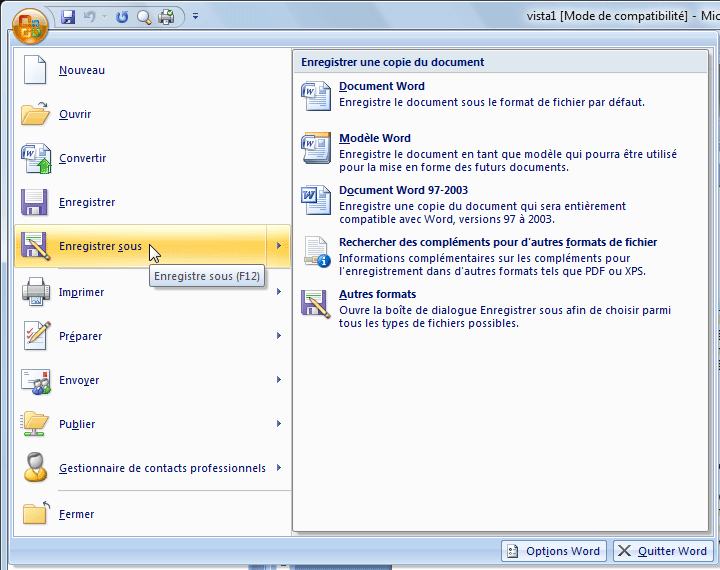Image resolution: width=720 pixels, height=570 pixels.
Task: Click the description 'compatible avec Word, versions 97 à 2003'
Action: coord(447,219)
